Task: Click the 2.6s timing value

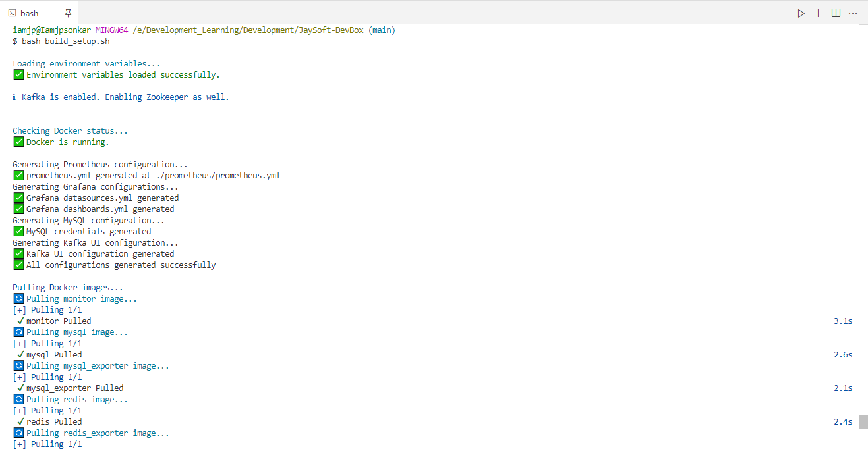Action: coord(843,355)
